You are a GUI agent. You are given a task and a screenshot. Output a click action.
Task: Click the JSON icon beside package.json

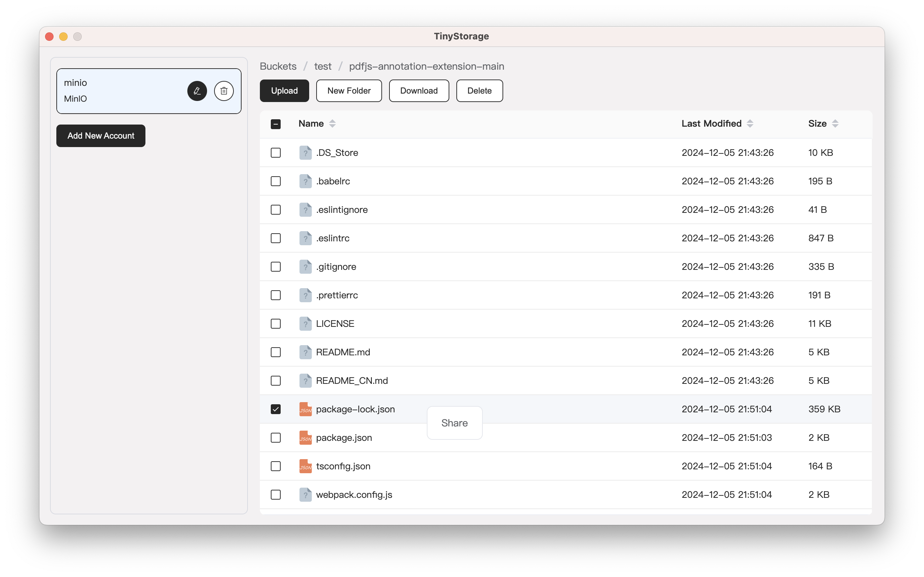click(x=306, y=438)
